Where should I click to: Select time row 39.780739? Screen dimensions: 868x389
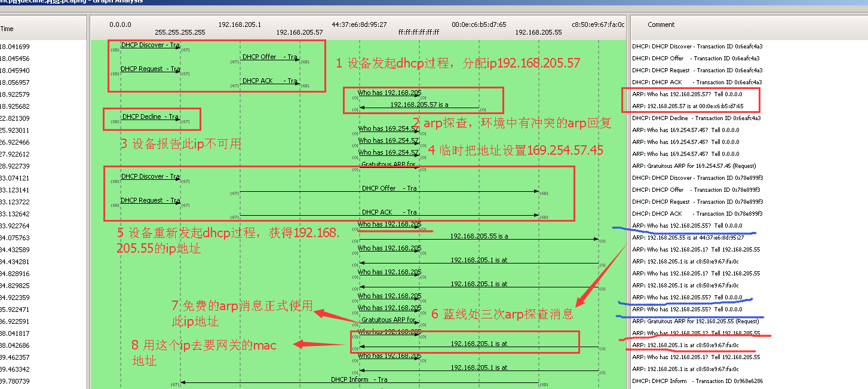(15, 381)
